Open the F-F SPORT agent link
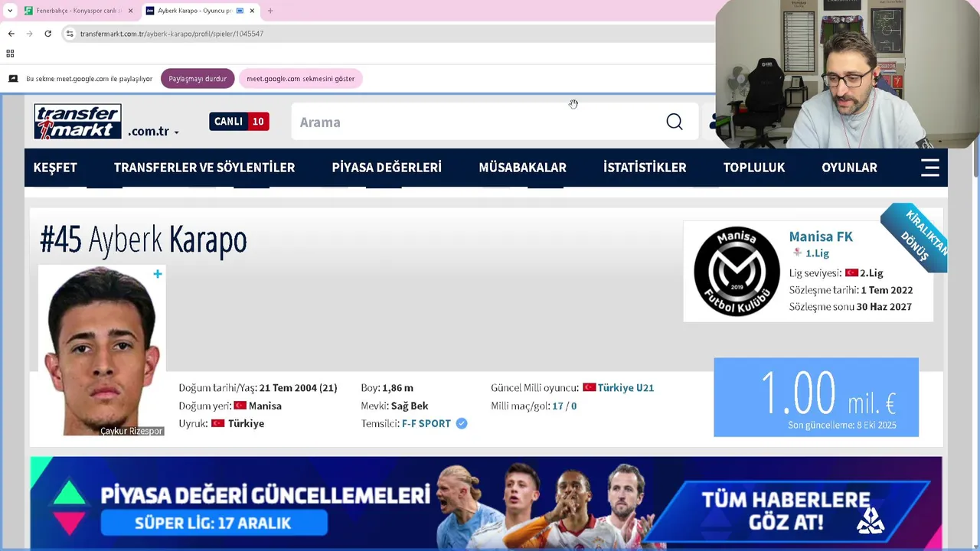 pyautogui.click(x=426, y=424)
